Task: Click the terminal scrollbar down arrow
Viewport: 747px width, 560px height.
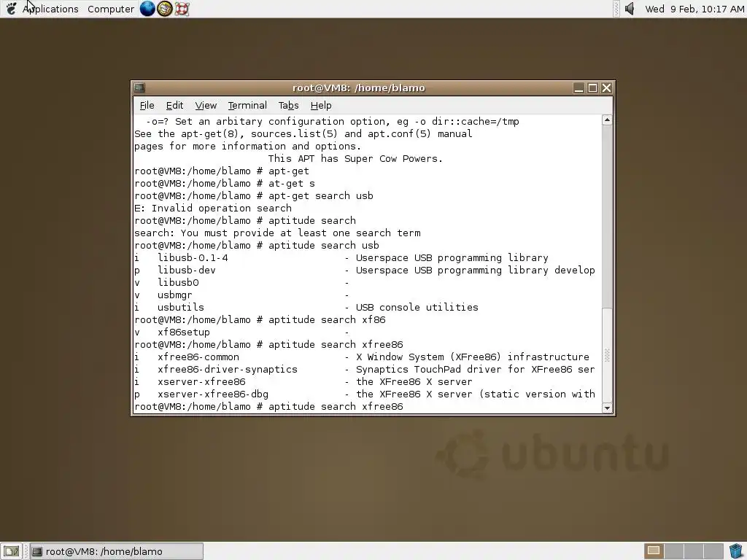Action: pyautogui.click(x=607, y=408)
